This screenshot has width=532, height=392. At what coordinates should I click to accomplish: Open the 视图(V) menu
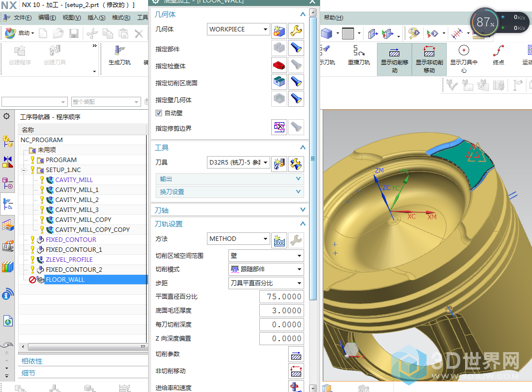pyautogui.click(x=72, y=17)
